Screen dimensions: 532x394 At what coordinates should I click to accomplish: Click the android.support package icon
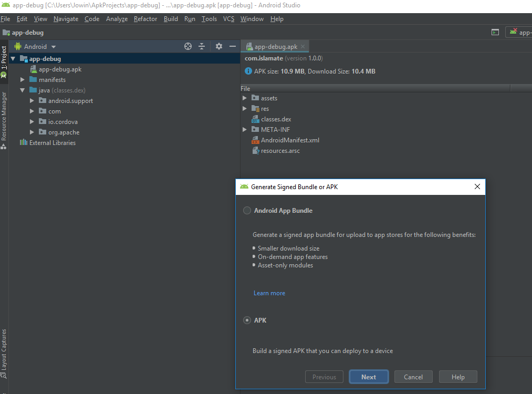(43, 100)
